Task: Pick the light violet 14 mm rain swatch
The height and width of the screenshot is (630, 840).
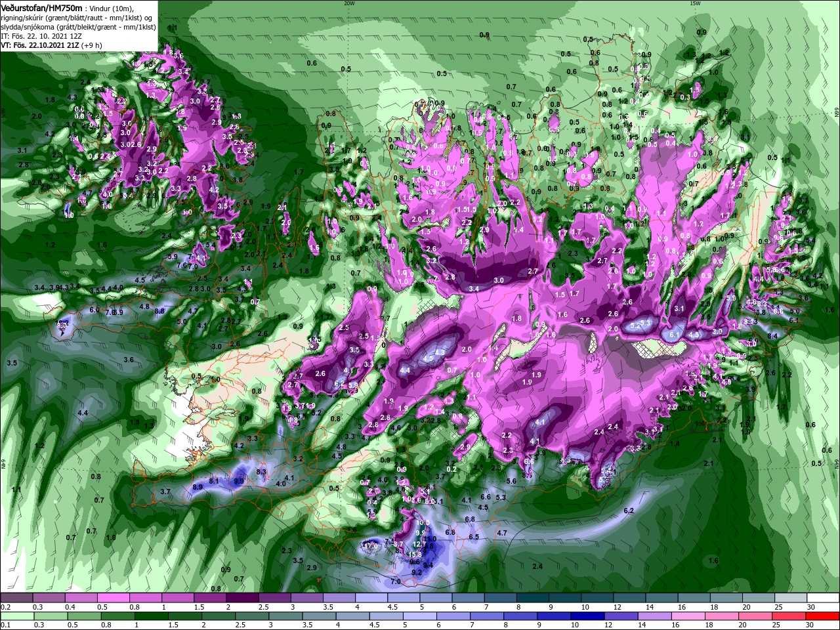Action: [x=655, y=617]
